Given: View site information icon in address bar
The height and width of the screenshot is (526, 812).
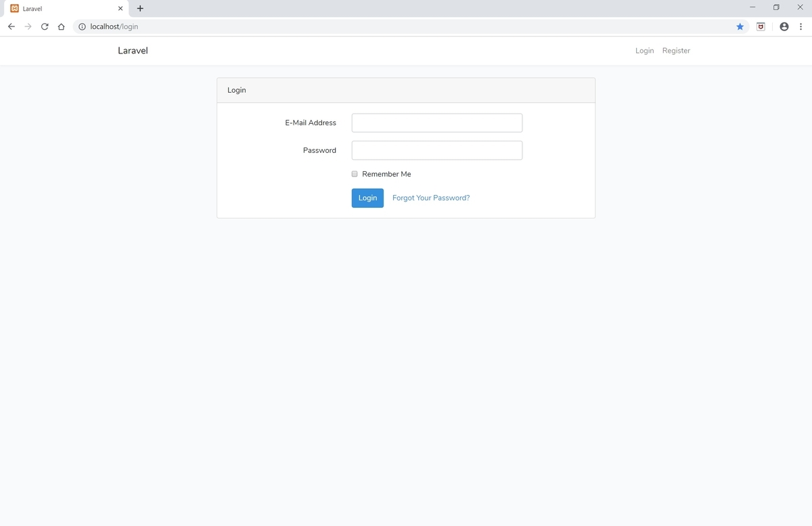Looking at the screenshot, I should click(x=82, y=26).
